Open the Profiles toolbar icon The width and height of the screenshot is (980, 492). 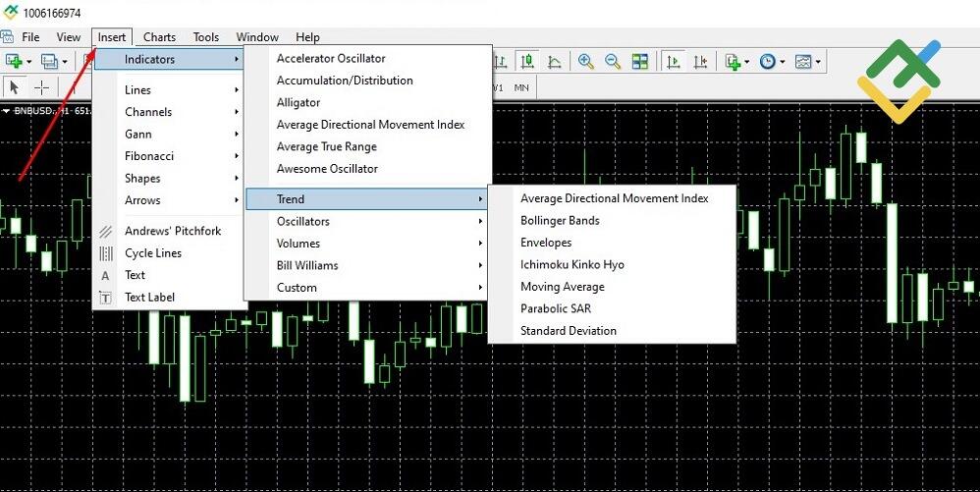(49, 61)
